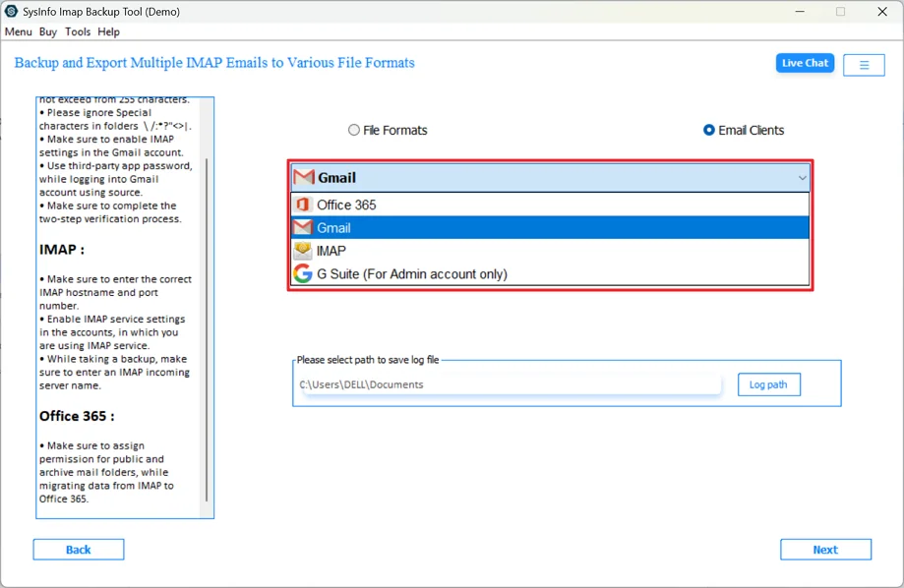Select the File Formats radio button
The width and height of the screenshot is (904, 588).
click(x=353, y=129)
